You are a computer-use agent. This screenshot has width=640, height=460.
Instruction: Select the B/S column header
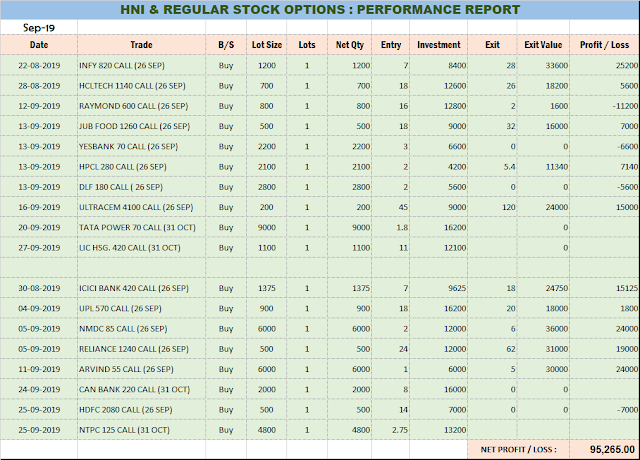click(226, 45)
